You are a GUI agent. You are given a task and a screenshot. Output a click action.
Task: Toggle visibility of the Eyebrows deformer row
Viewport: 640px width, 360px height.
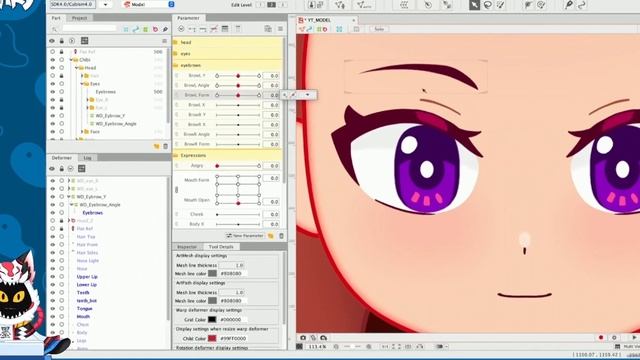[x=52, y=213]
